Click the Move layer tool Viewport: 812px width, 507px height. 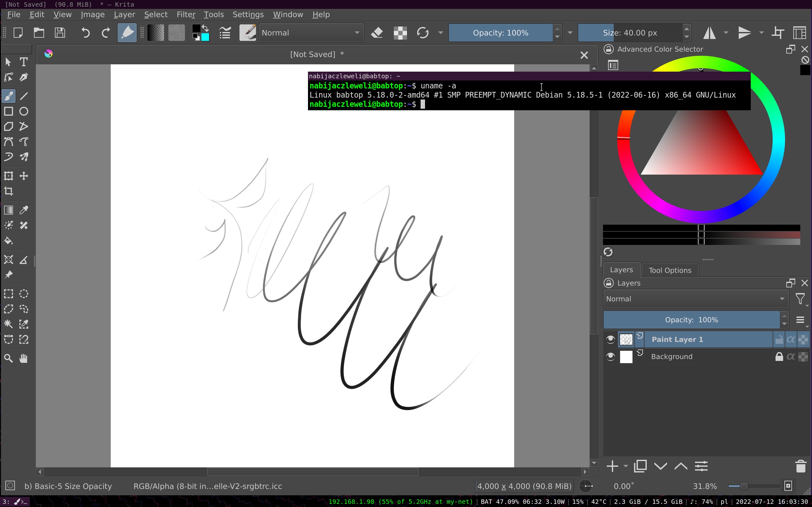(23, 176)
